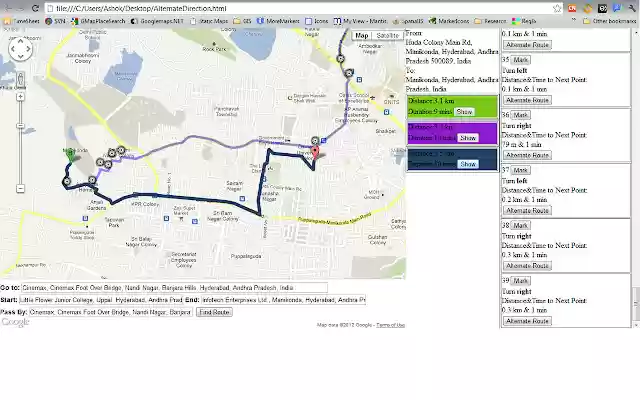This screenshot has height=400, width=640.
Task: Click the red destination marker on the map
Action: pos(315,153)
